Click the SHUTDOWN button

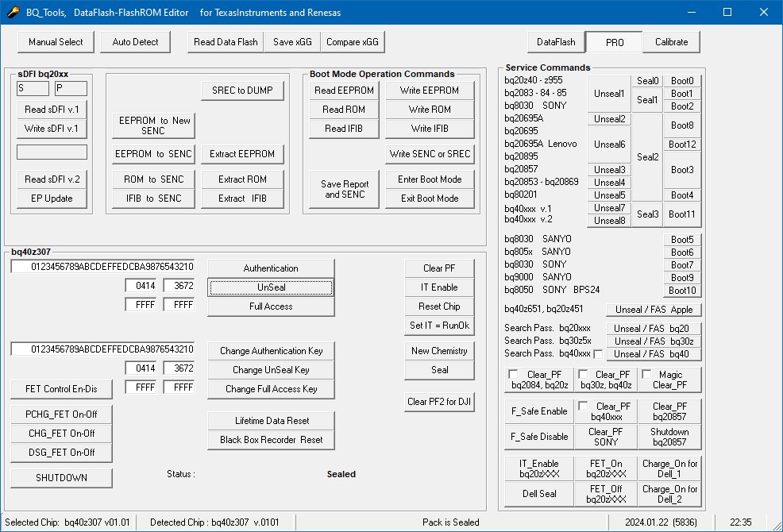pyautogui.click(x=61, y=477)
